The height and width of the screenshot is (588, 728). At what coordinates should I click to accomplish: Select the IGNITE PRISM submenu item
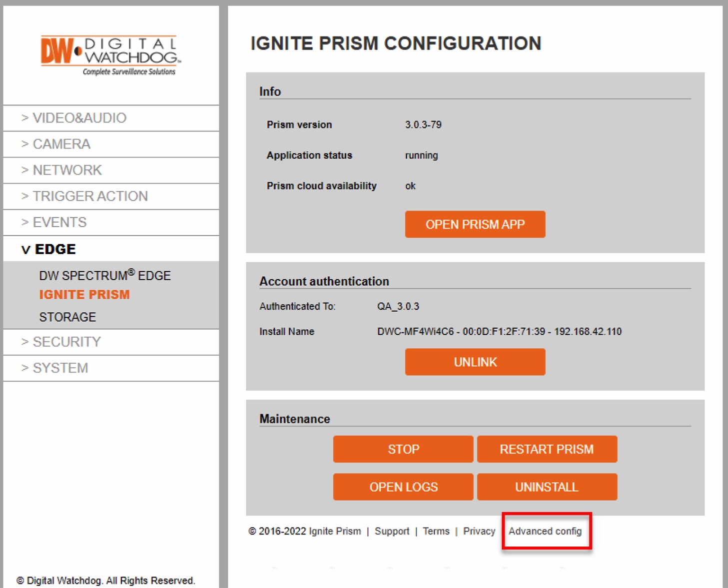[x=84, y=295]
